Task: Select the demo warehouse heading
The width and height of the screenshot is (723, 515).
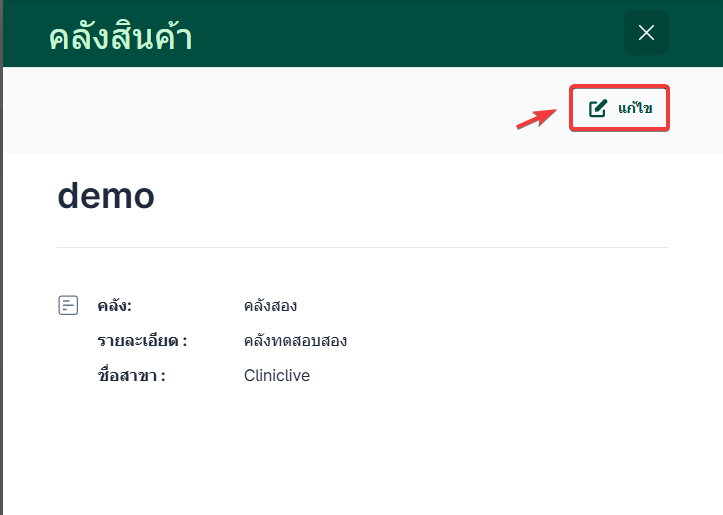Action: point(106,195)
